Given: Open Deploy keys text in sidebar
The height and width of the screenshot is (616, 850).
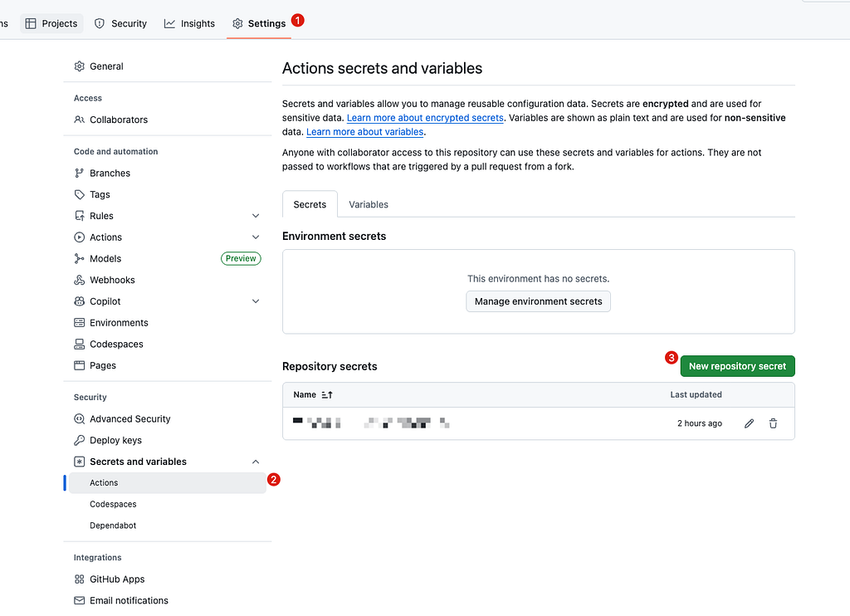Looking at the screenshot, I should (x=116, y=440).
